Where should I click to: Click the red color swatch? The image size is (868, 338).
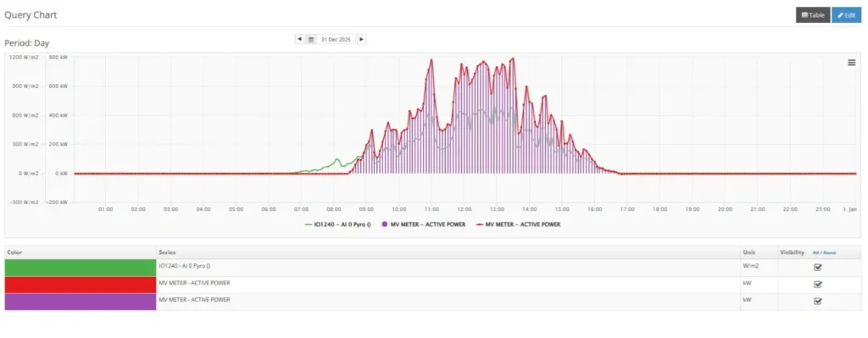click(x=81, y=285)
